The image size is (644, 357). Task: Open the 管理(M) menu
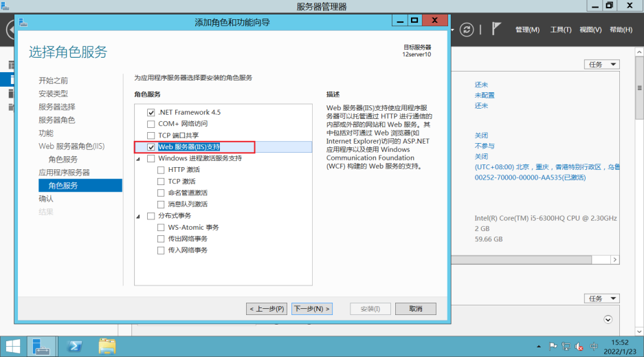[527, 30]
